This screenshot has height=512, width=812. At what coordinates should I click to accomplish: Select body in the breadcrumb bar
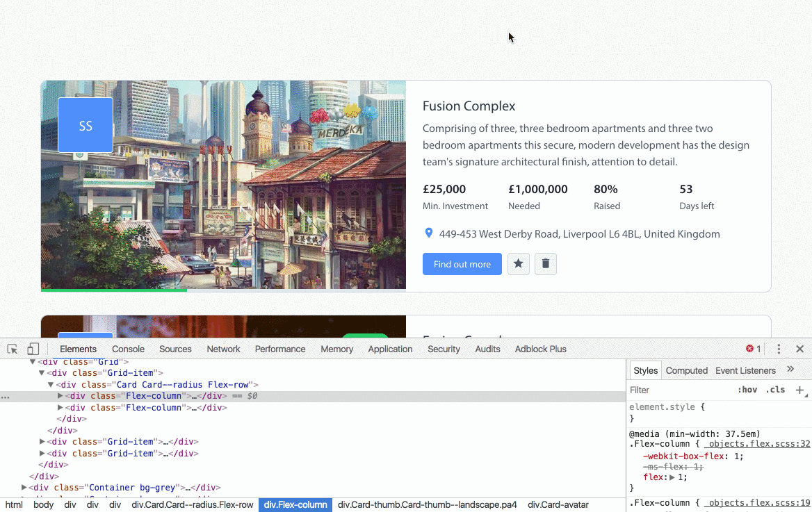(44, 505)
